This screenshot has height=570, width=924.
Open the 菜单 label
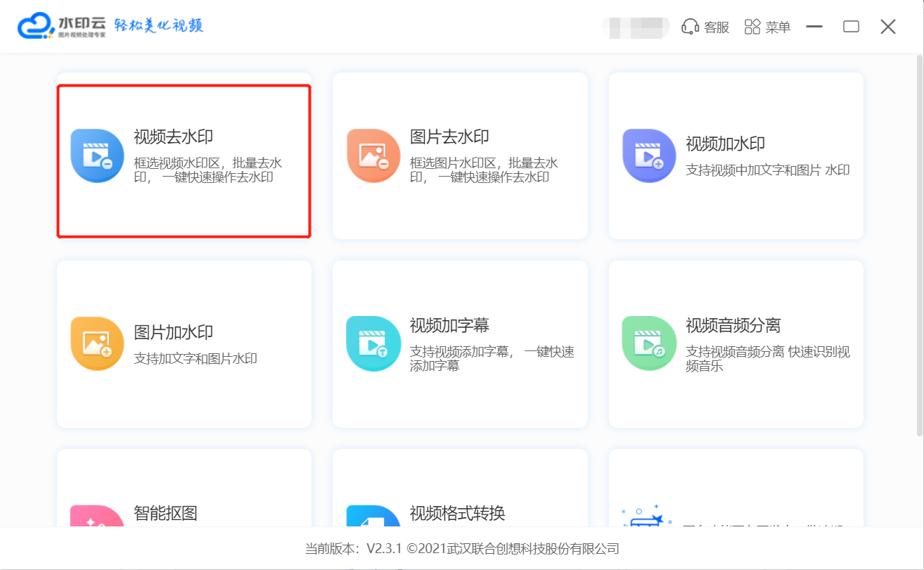tap(778, 27)
